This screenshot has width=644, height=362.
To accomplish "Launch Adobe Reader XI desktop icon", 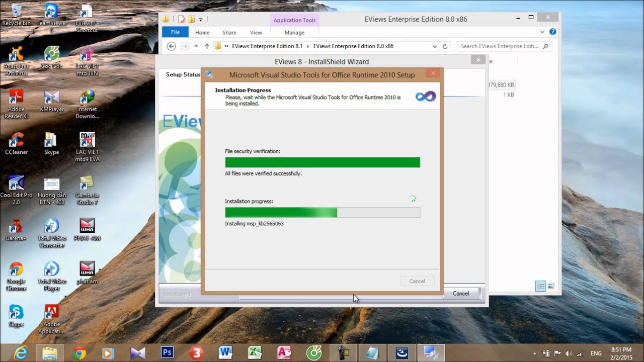I will [16, 104].
